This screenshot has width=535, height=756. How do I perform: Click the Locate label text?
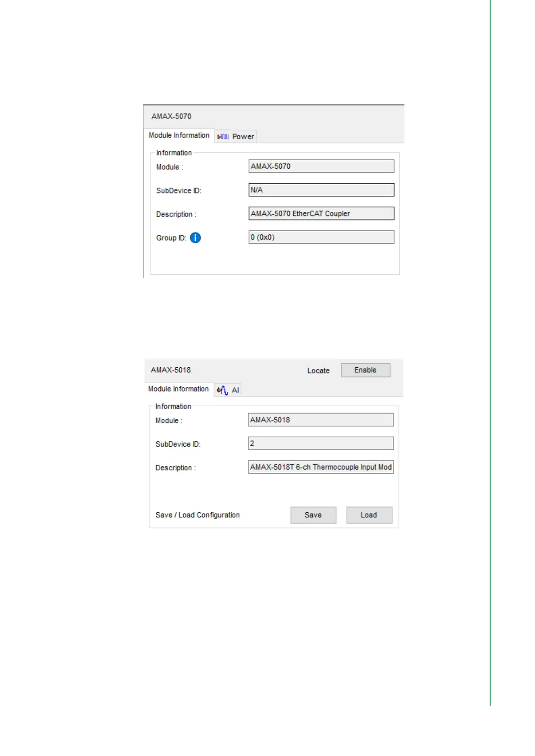[x=318, y=371]
